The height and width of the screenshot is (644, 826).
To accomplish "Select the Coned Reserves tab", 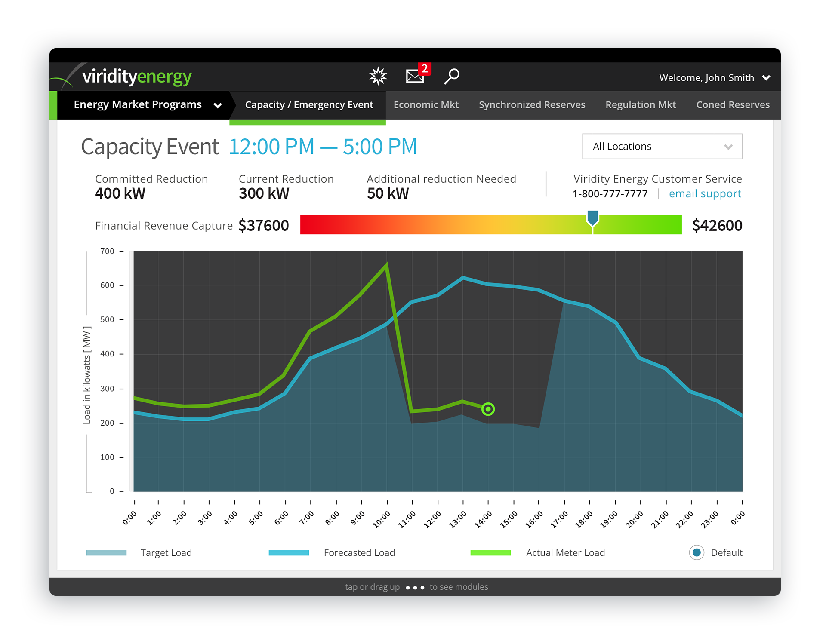I will 733,105.
